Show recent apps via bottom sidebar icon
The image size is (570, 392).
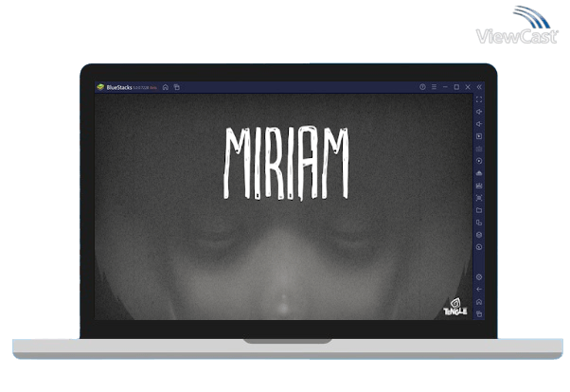[479, 313]
